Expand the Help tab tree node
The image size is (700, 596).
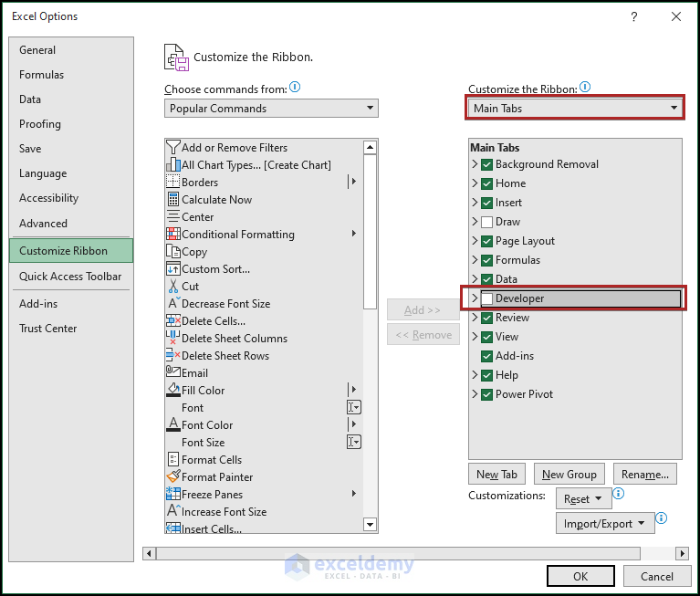click(x=475, y=374)
